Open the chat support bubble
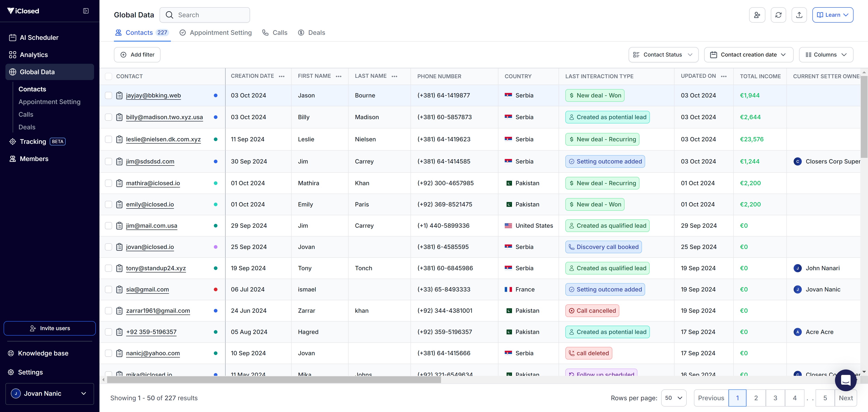Screen dimensions: 868x412 click(845, 380)
